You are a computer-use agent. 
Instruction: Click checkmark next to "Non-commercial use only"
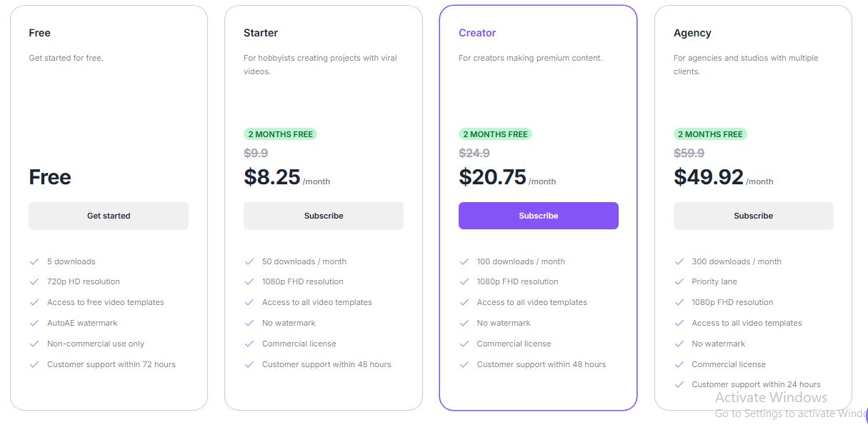click(x=34, y=344)
